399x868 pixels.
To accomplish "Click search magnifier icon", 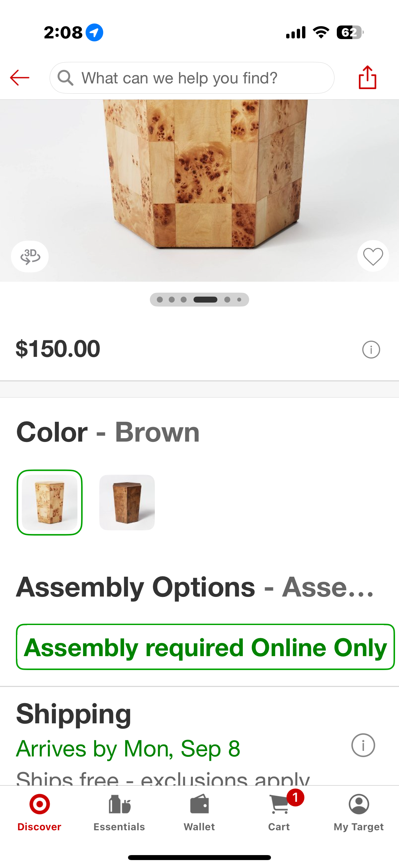I will (x=65, y=78).
